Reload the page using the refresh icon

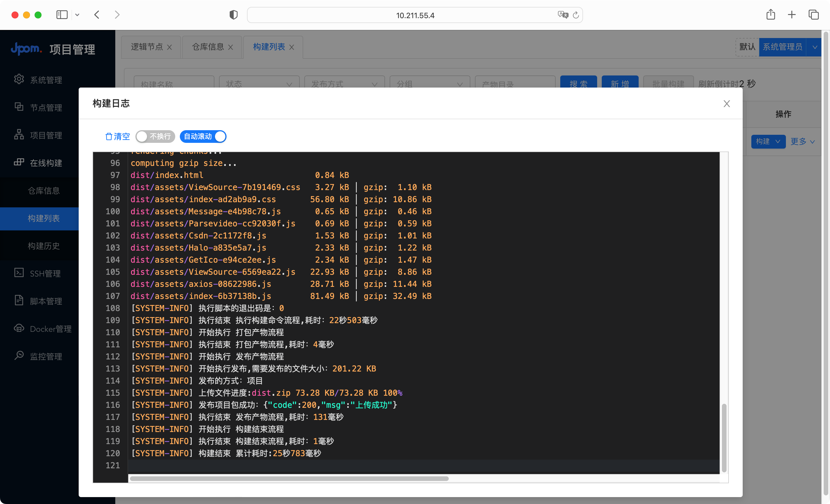[576, 15]
